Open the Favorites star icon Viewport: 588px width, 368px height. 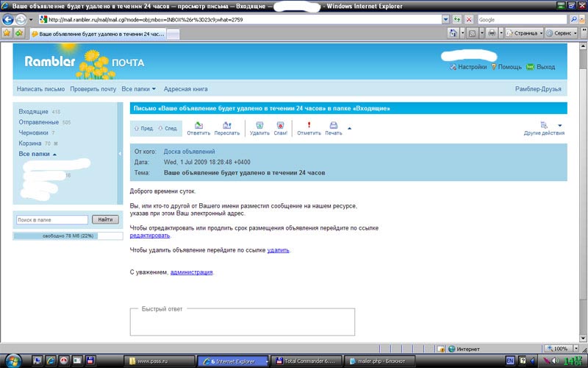[7, 33]
